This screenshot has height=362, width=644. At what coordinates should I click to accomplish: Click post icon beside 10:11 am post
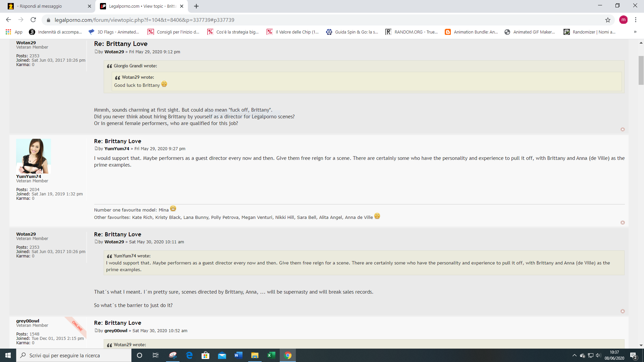[x=96, y=242]
